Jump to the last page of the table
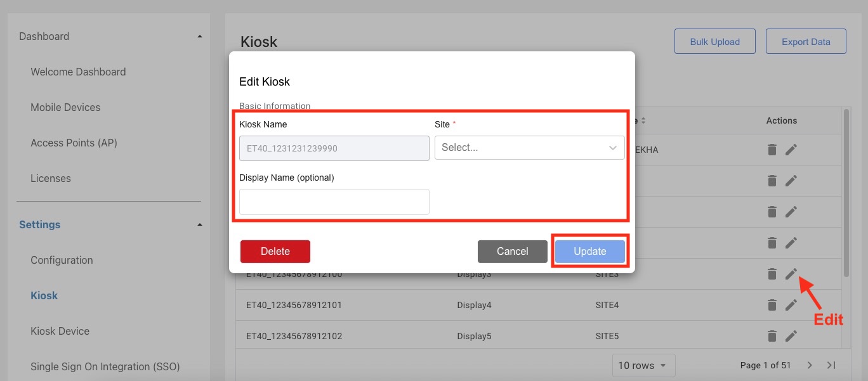 coord(831,365)
